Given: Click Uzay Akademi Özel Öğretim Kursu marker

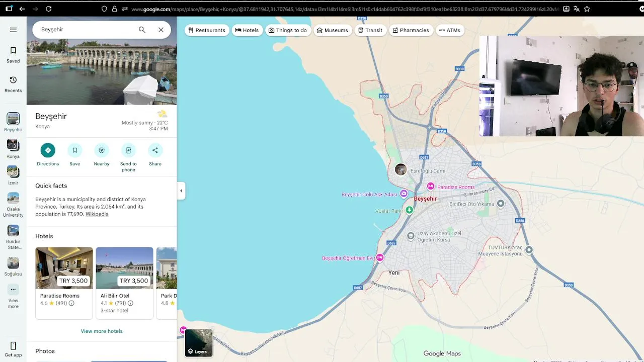Looking at the screenshot, I should pos(411,235).
